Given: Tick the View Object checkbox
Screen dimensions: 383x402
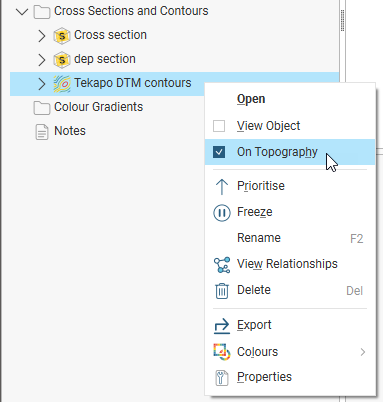Looking at the screenshot, I should 219,126.
